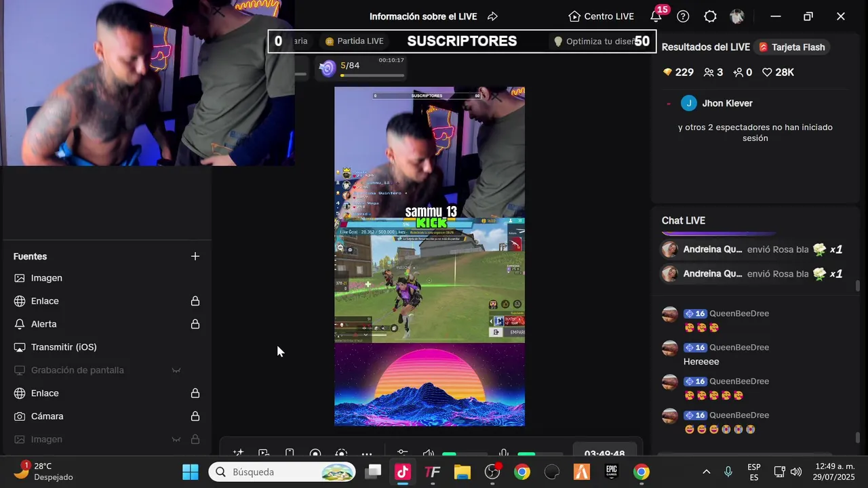Show the hidden Grabación de pantalla source
Screen dimensions: 868x488
176,370
